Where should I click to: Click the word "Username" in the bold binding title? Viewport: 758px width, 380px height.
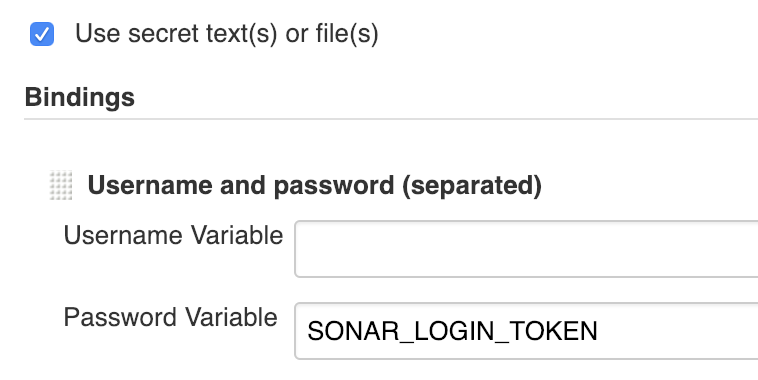pos(150,185)
